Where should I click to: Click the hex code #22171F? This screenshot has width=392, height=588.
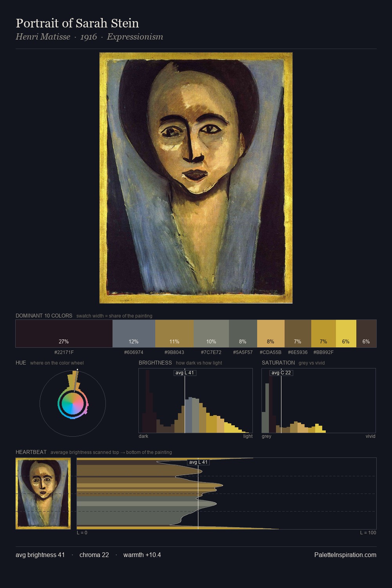[x=64, y=352]
